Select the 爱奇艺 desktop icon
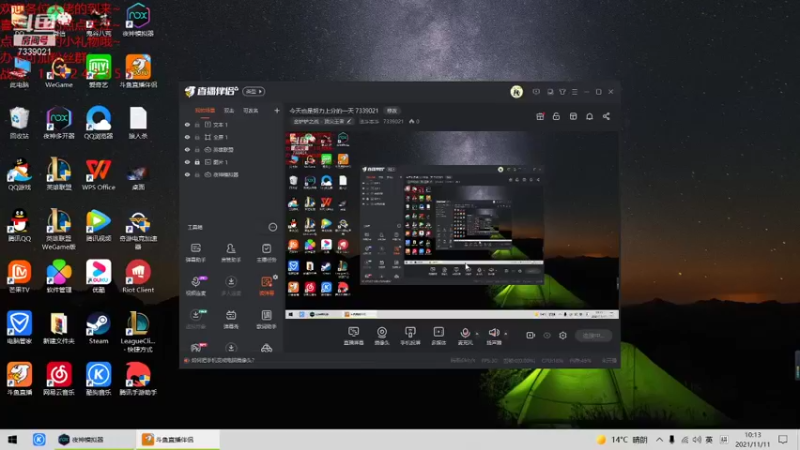 [98, 72]
